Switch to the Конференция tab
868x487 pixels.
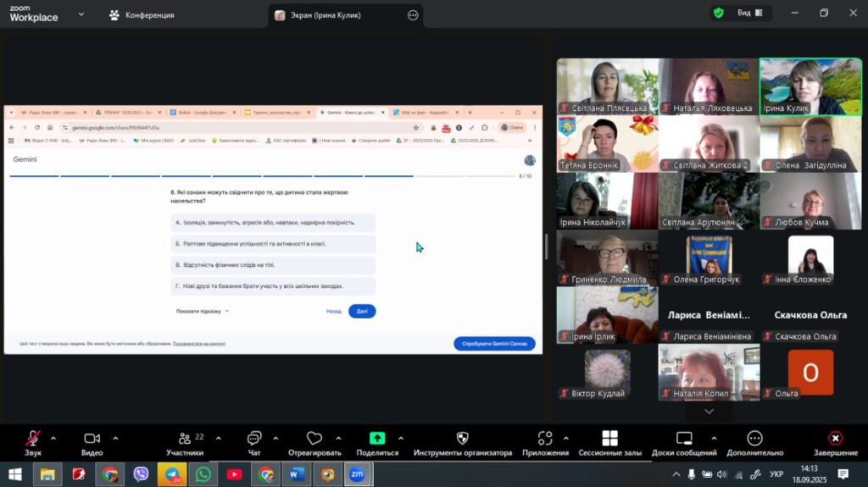[142, 15]
